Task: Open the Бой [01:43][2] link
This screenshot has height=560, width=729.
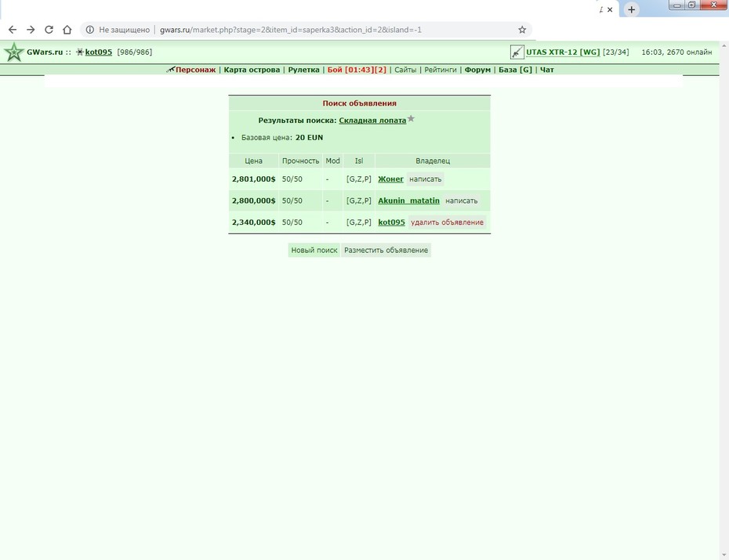Action: pos(357,70)
